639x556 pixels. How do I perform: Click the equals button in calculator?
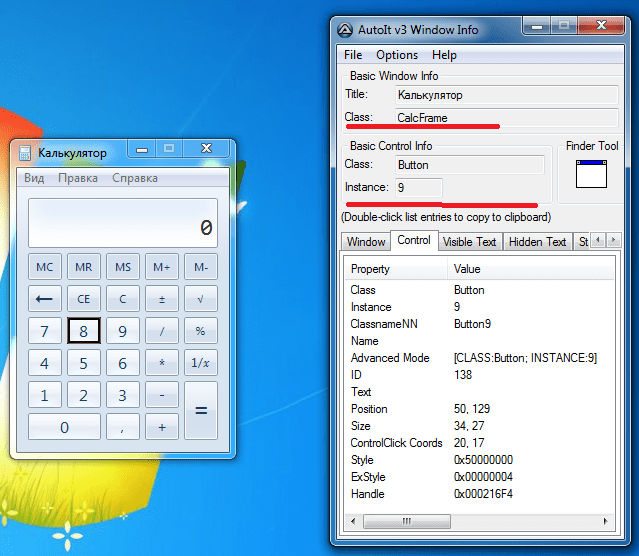[x=201, y=410]
